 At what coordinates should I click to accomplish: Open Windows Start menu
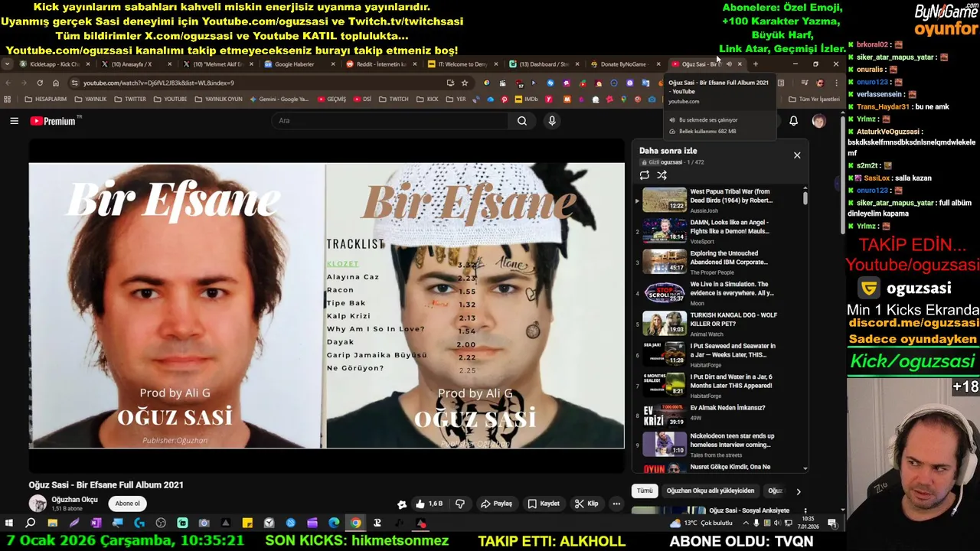(9, 523)
